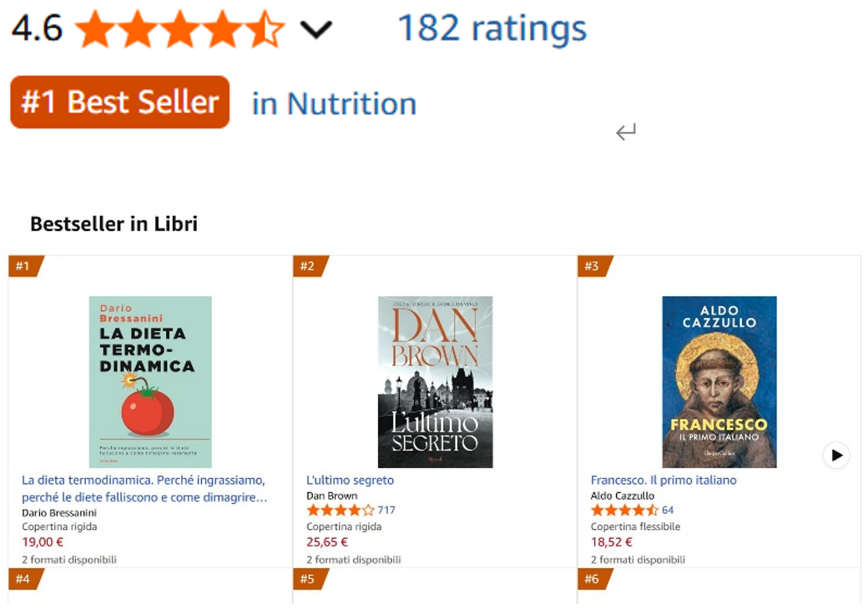Open the 182 ratings link
This screenshot has height=614, width=868.
click(492, 28)
